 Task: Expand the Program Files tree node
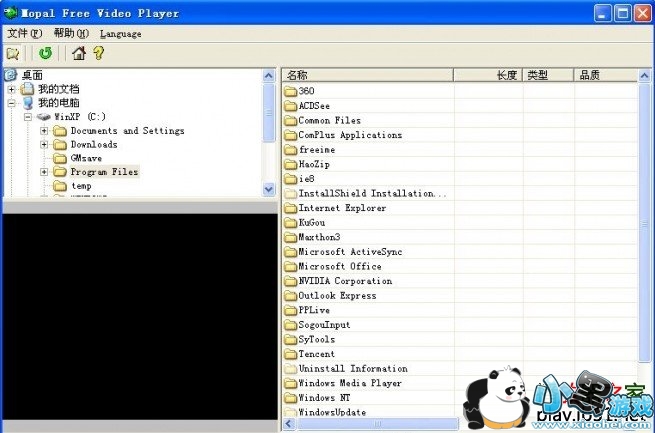pos(44,172)
